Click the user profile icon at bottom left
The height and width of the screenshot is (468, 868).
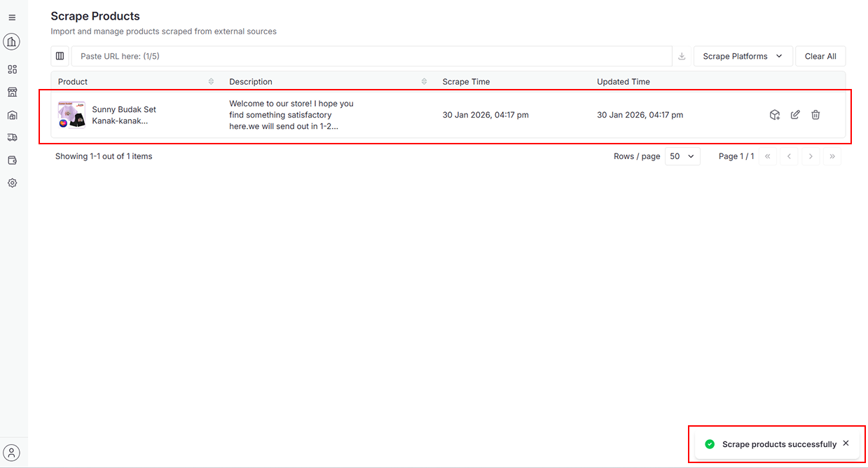pos(12,453)
